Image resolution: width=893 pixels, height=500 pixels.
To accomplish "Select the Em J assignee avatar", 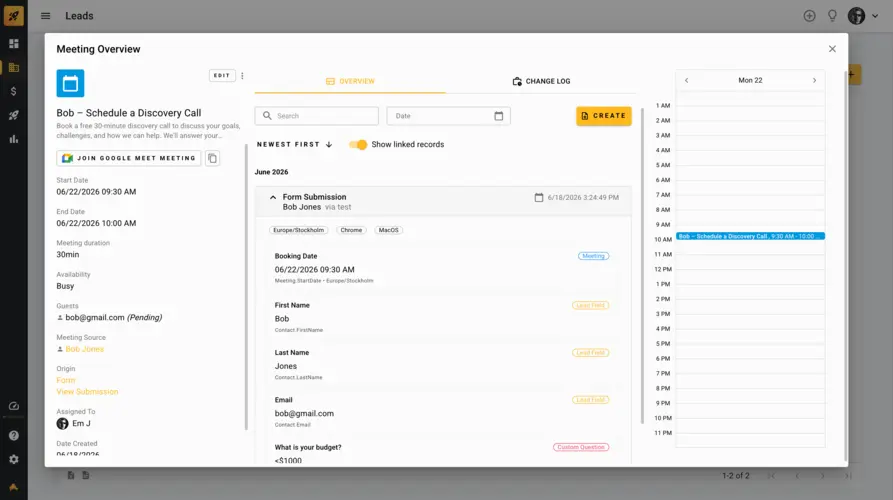I will (63, 424).
